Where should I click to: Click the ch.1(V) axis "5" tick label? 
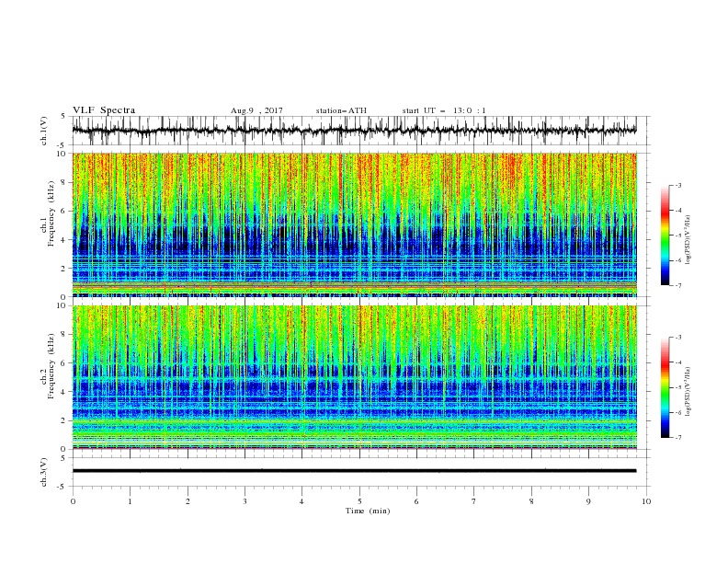coord(63,117)
